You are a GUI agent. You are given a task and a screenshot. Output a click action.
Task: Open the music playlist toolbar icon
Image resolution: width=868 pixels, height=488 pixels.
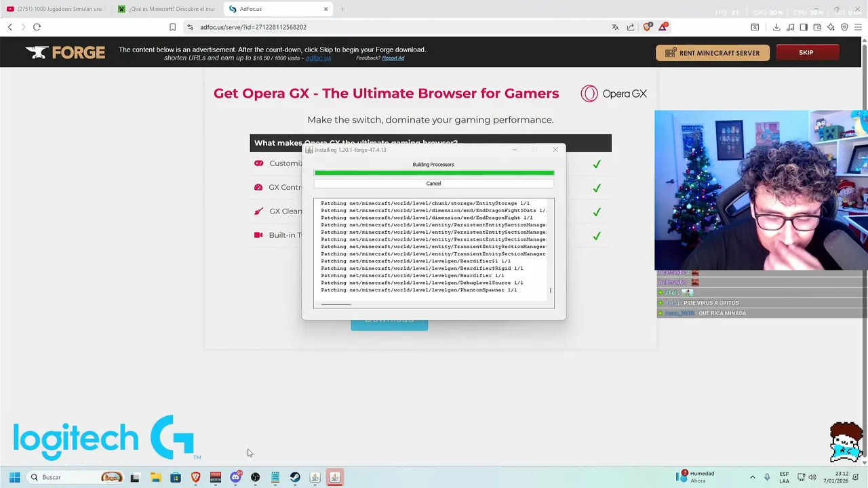point(791,27)
